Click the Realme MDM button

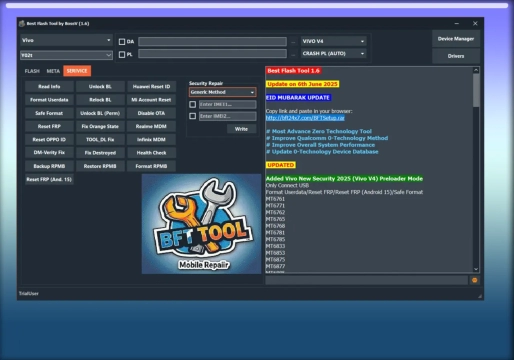151,126
